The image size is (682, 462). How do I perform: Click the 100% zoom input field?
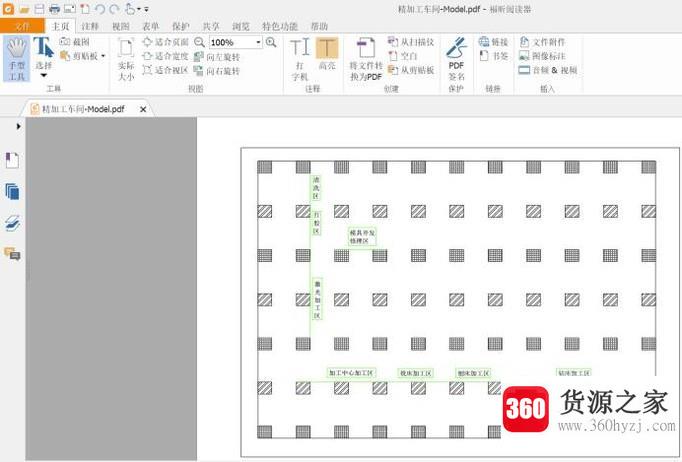[232, 42]
